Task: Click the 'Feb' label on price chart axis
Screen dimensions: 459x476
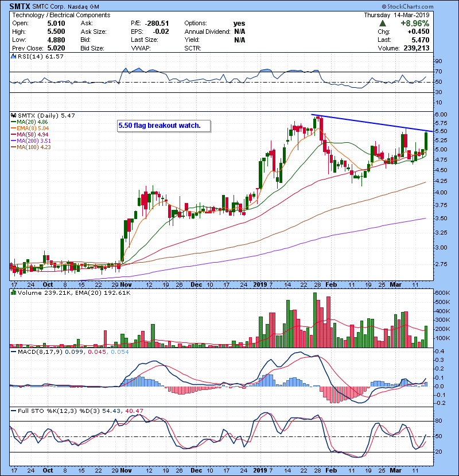Action: coord(331,285)
